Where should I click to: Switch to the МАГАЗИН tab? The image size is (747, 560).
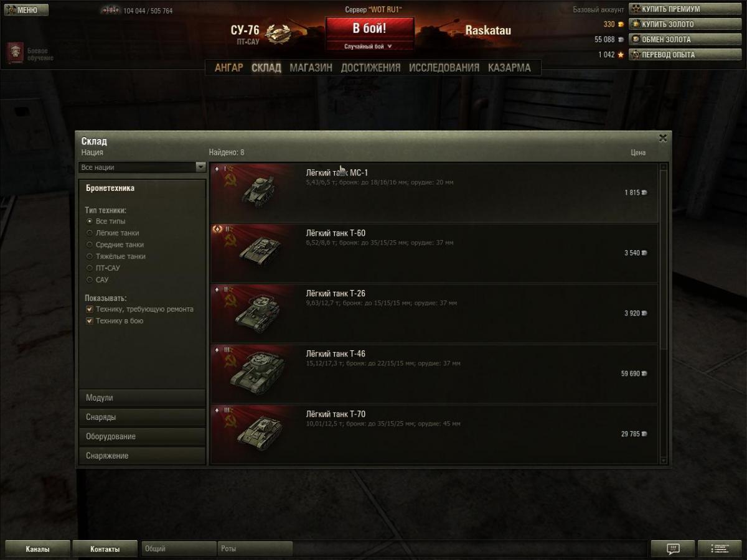click(x=311, y=67)
